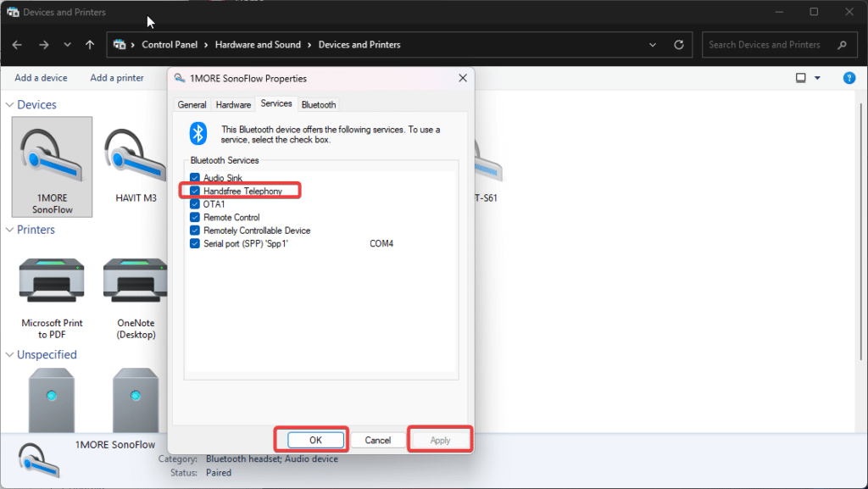The image size is (868, 489).
Task: Click the Control Panel icon in address bar
Action: [x=119, y=45]
